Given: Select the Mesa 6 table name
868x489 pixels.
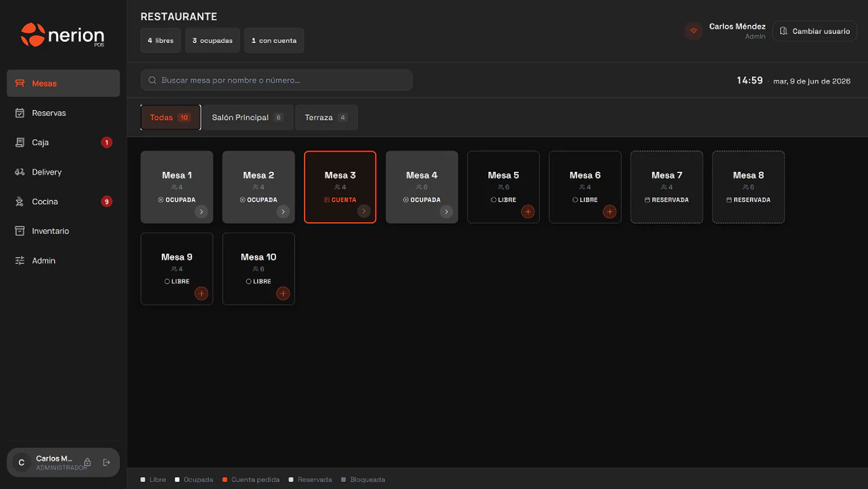Looking at the screenshot, I should 585,175.
